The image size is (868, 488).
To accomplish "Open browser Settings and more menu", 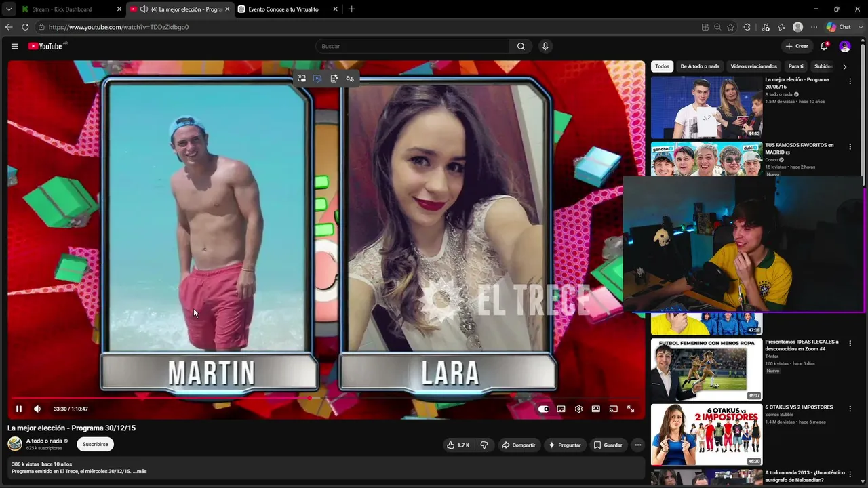I will 814,27.
